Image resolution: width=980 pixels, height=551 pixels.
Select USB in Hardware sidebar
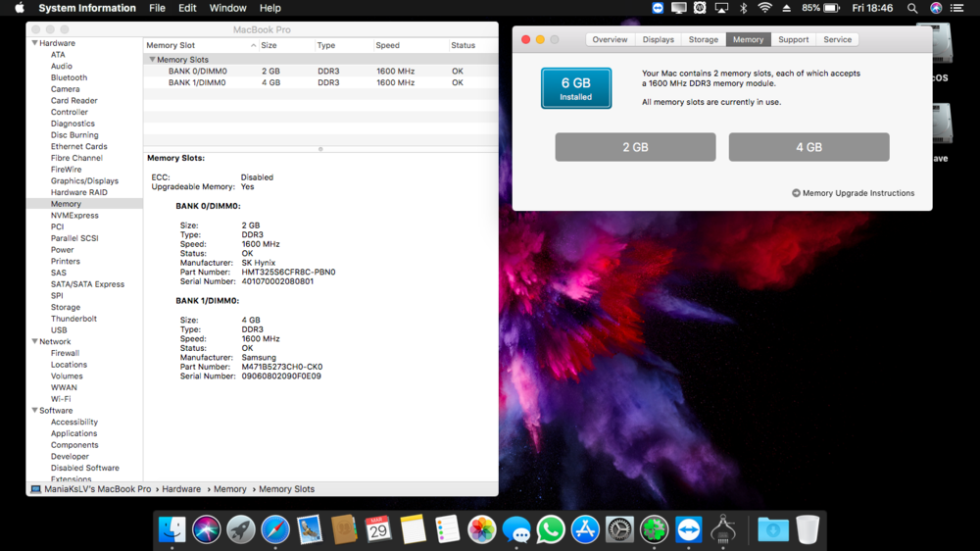pyautogui.click(x=59, y=330)
